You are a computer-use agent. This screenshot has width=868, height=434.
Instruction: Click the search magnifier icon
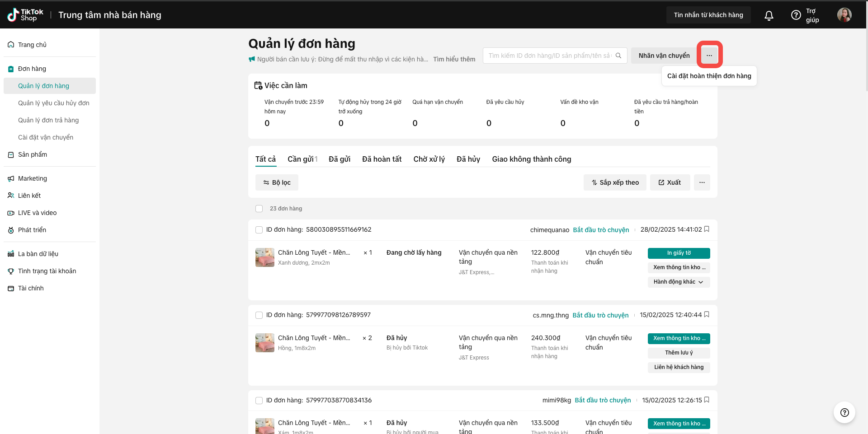click(618, 56)
